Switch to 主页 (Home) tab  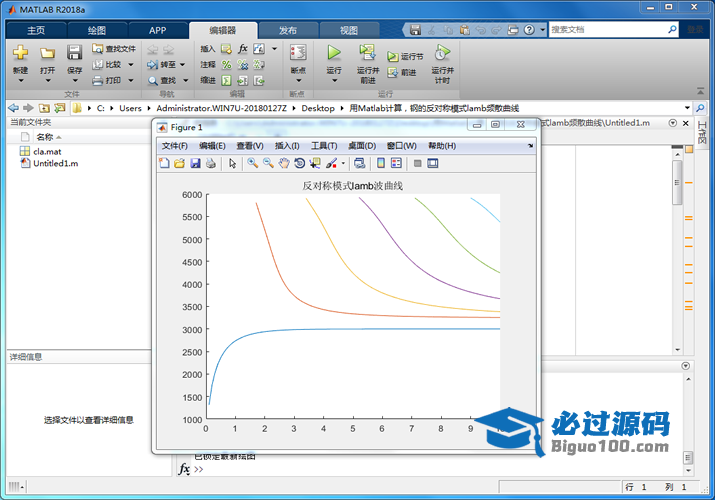click(x=36, y=31)
